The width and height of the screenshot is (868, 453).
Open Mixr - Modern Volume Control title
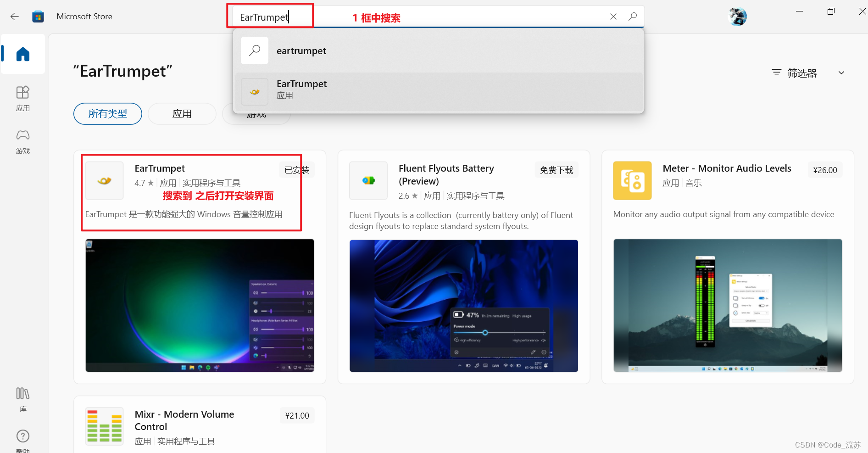(x=184, y=420)
